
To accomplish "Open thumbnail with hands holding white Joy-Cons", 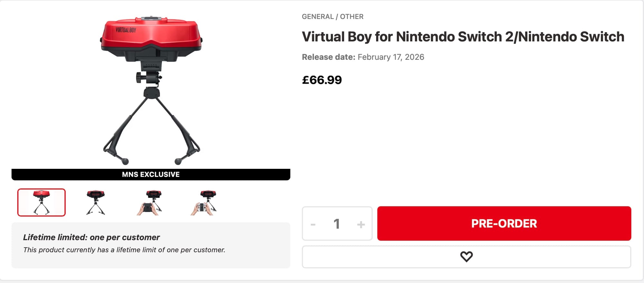I will pos(204,202).
